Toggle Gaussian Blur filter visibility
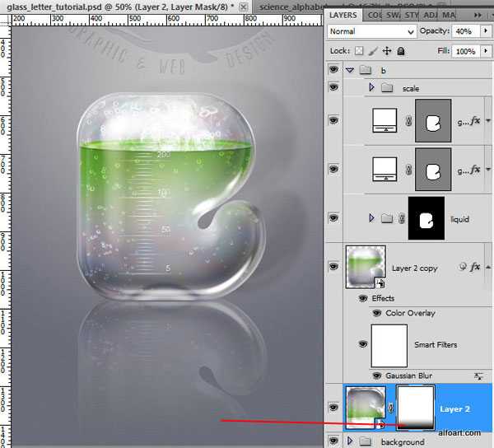Viewport: 494px width, 448px height. (x=376, y=376)
